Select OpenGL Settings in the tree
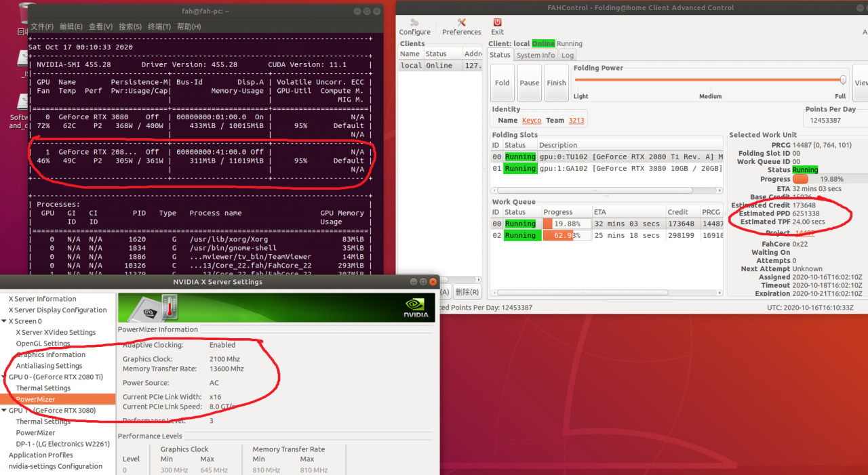The height and width of the screenshot is (475, 868). tap(43, 344)
